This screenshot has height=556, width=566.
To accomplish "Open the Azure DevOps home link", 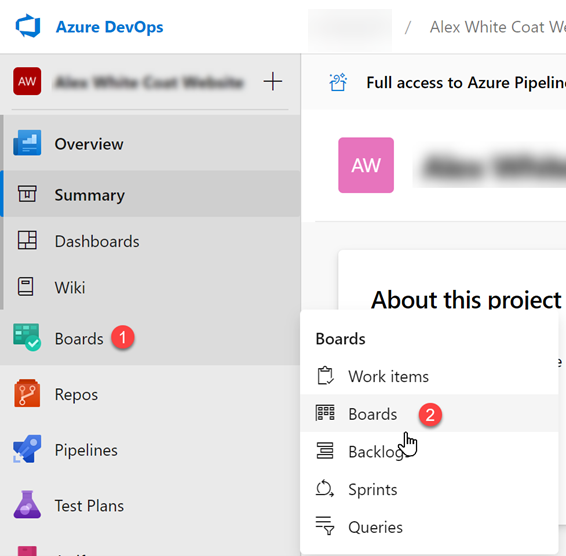I will pos(109,27).
